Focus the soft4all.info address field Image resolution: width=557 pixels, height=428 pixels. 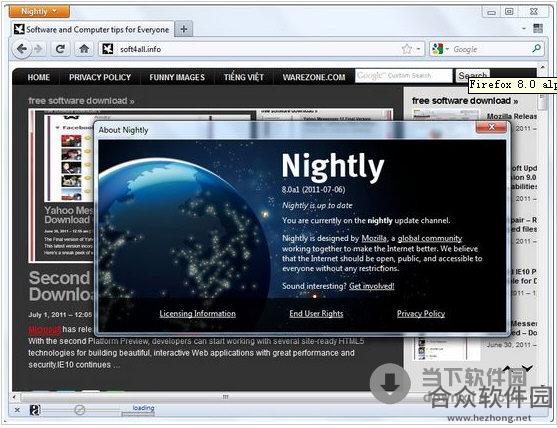click(x=262, y=49)
